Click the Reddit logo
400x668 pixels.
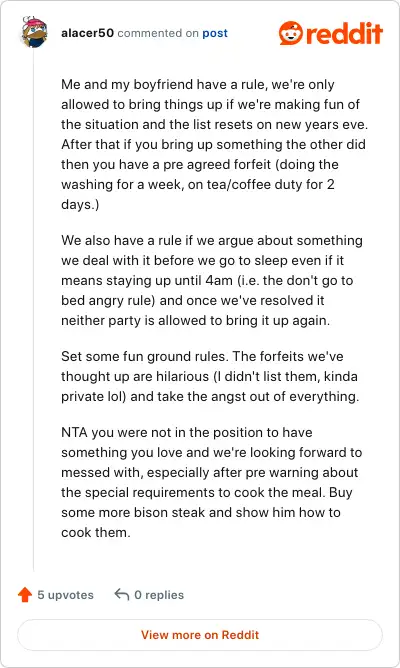(331, 33)
